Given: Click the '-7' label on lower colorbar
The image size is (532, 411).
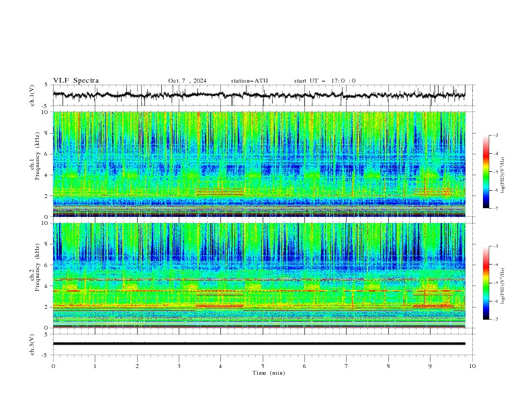Looking at the screenshot, I should (x=495, y=319).
